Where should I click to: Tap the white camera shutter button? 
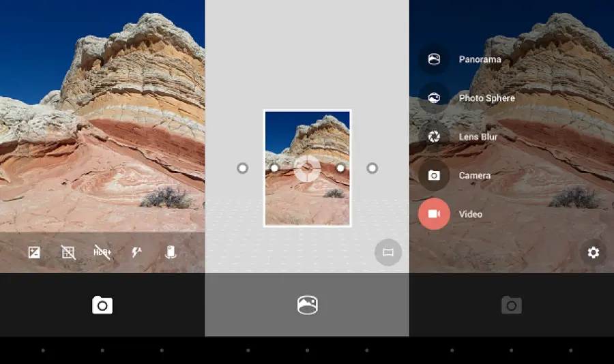(x=102, y=305)
